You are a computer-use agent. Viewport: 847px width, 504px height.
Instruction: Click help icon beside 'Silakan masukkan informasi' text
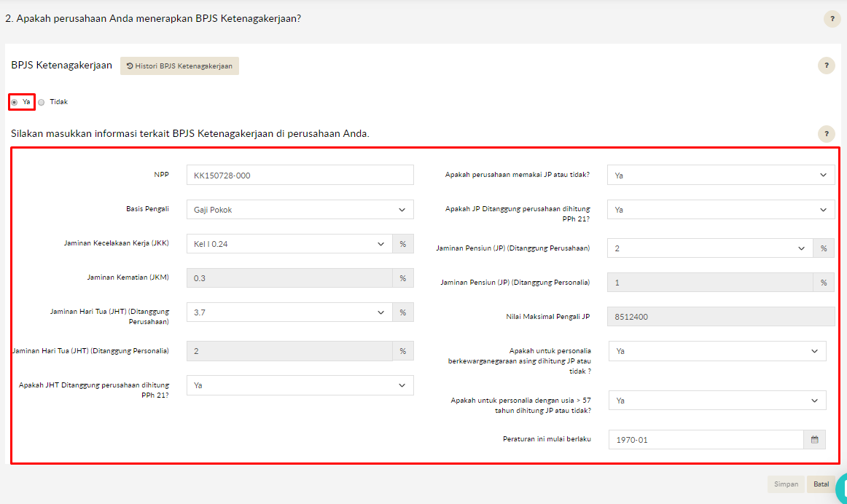coord(826,134)
